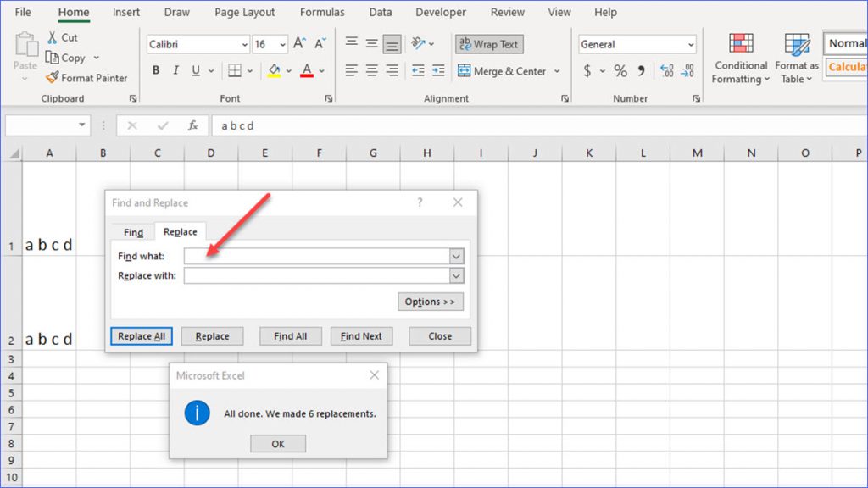Click the Percent Style icon
The height and width of the screenshot is (488, 868).
621,70
